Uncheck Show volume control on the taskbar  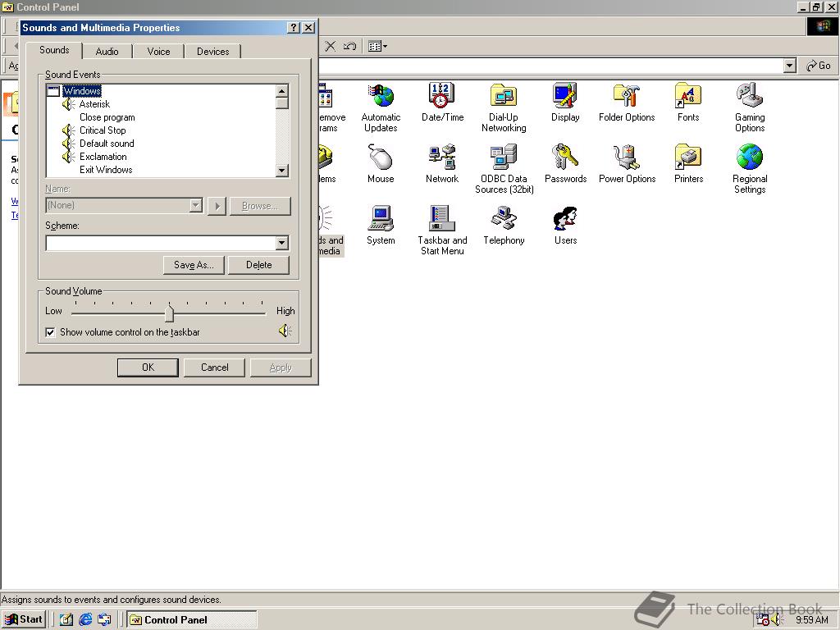point(50,332)
